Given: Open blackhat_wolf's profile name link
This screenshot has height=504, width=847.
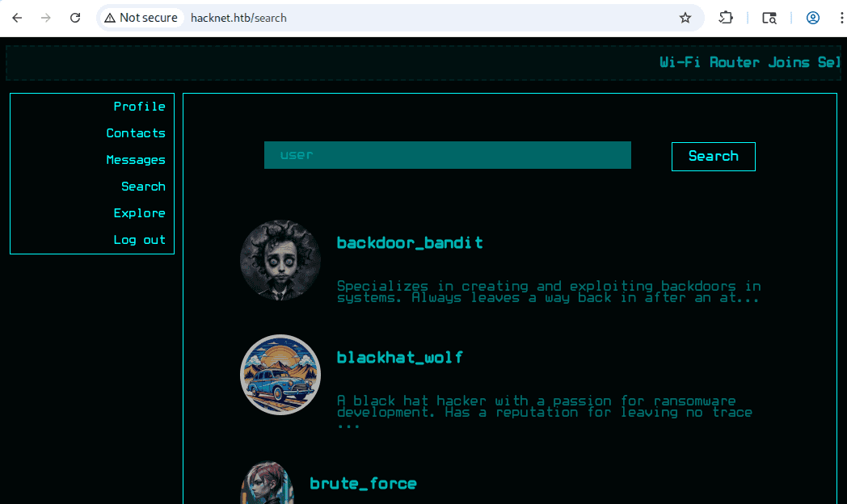Looking at the screenshot, I should 400,358.
